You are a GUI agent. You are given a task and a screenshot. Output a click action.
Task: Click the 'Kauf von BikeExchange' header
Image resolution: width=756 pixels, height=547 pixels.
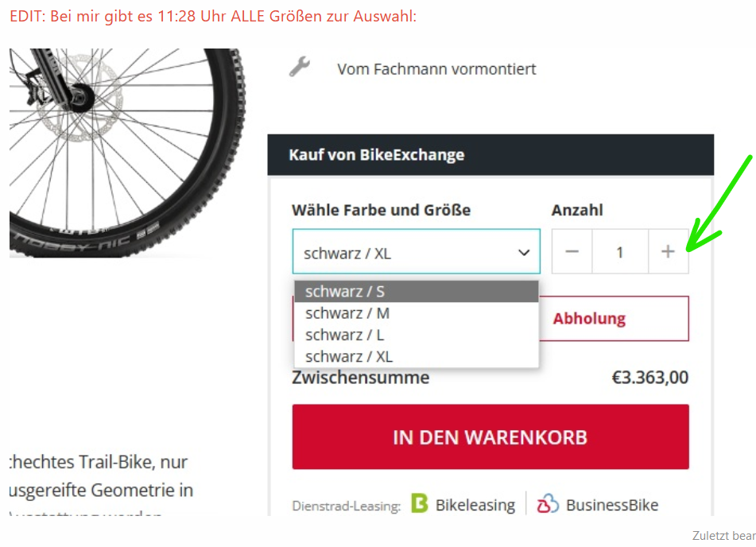377,155
